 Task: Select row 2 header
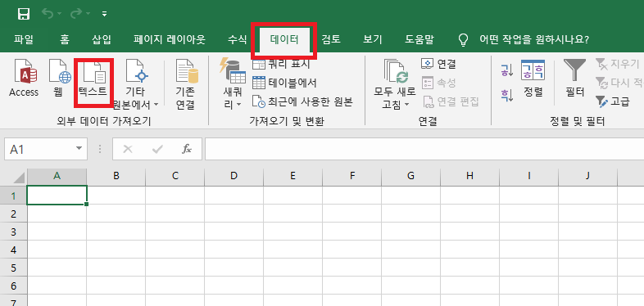point(14,214)
